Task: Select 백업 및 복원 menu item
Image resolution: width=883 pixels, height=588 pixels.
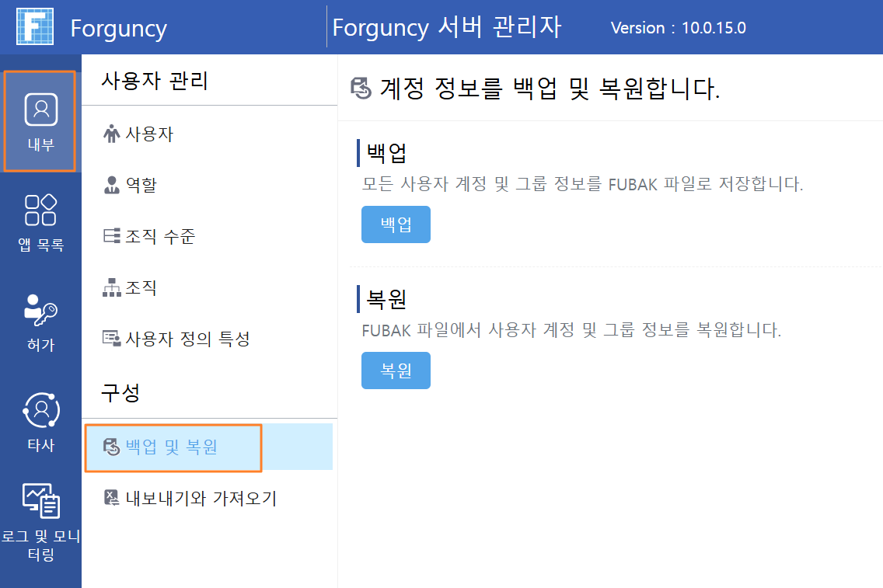Action: click(208, 447)
